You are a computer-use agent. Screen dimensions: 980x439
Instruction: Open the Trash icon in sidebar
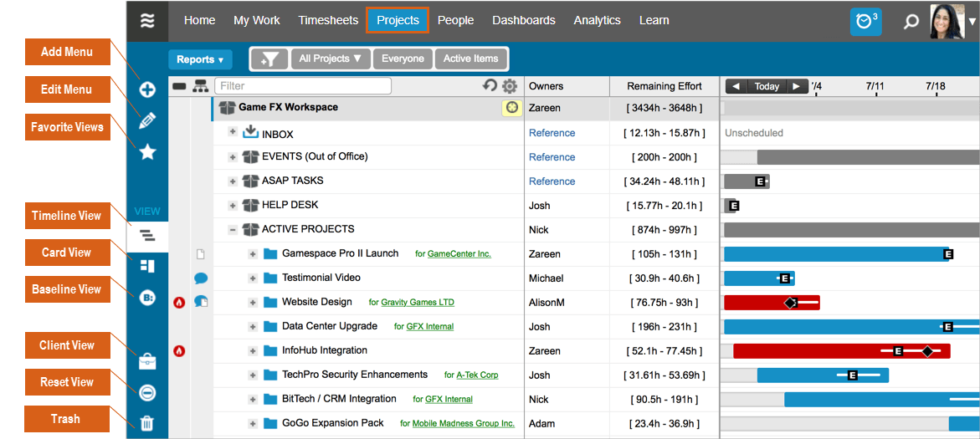pos(147,423)
